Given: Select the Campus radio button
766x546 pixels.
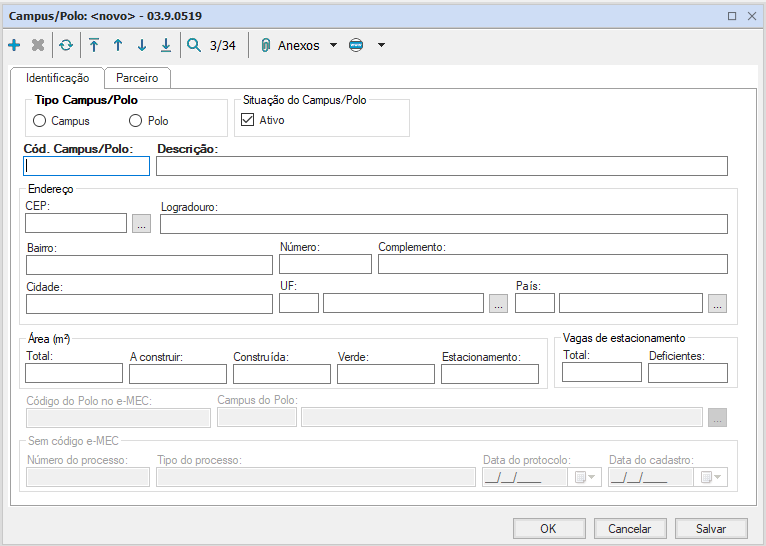Looking at the screenshot, I should [x=40, y=121].
